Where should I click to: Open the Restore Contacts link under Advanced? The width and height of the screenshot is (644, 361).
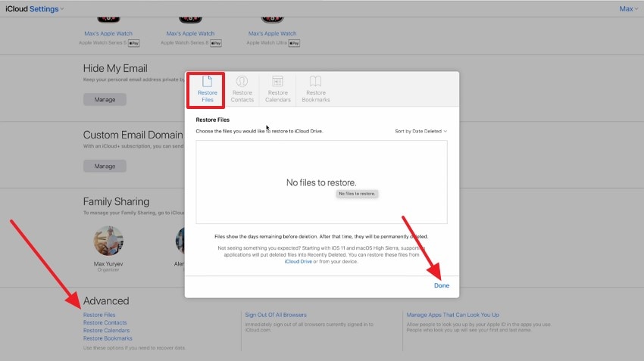click(105, 322)
